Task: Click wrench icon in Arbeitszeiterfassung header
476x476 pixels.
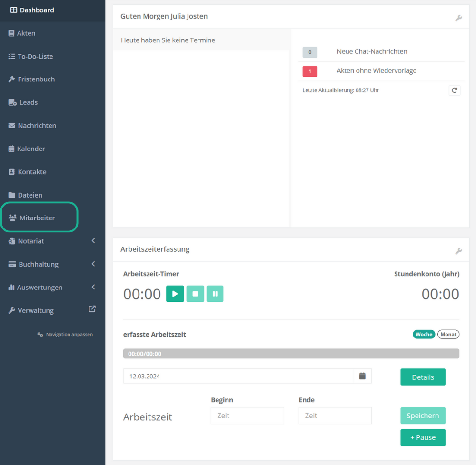Action: [x=458, y=251]
